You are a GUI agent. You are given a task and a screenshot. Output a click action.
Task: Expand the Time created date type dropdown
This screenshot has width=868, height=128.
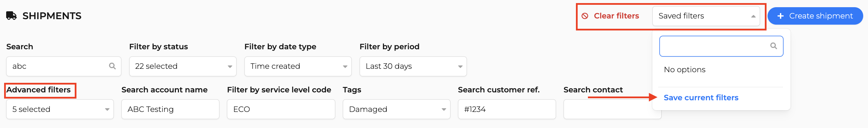tap(298, 66)
